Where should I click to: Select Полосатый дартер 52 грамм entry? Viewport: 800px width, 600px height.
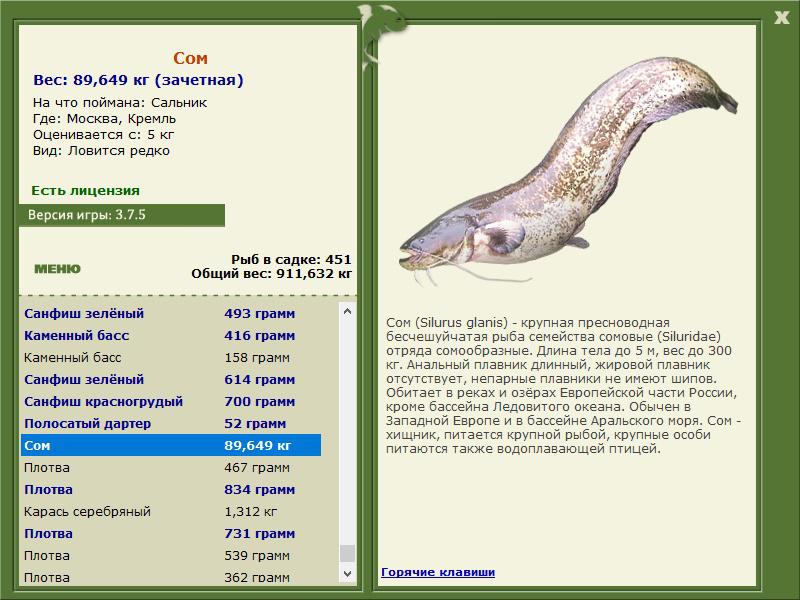[171, 423]
